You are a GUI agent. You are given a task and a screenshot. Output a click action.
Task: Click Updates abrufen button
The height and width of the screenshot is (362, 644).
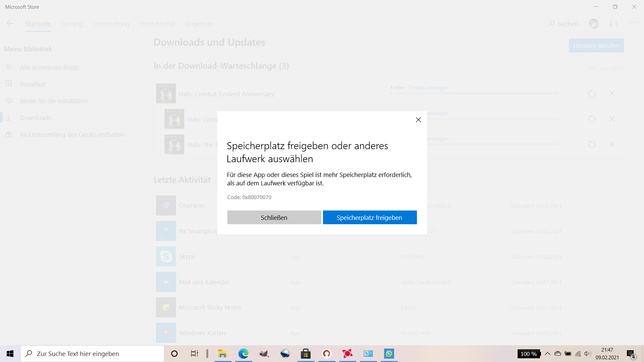[x=596, y=46]
